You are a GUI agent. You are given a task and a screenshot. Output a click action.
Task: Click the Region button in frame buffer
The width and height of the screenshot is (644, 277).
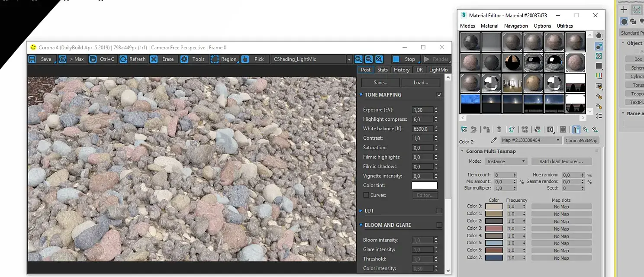click(224, 59)
